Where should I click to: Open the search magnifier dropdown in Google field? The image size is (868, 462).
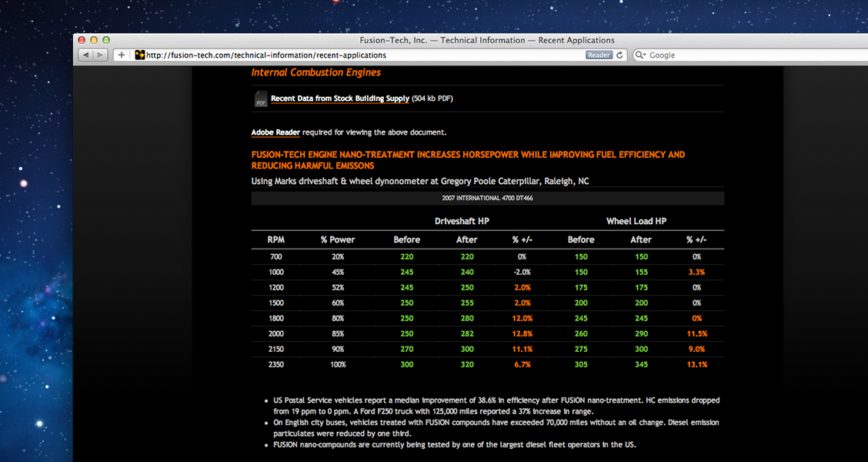point(640,55)
